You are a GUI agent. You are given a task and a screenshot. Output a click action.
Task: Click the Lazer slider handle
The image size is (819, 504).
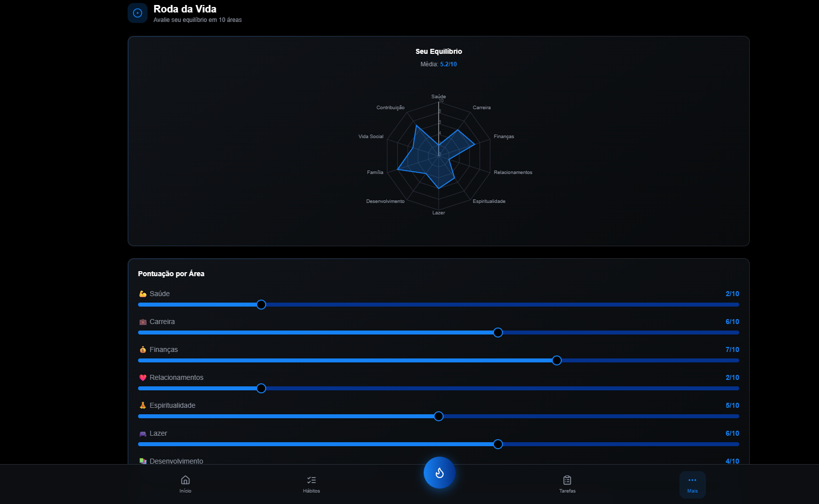click(498, 444)
